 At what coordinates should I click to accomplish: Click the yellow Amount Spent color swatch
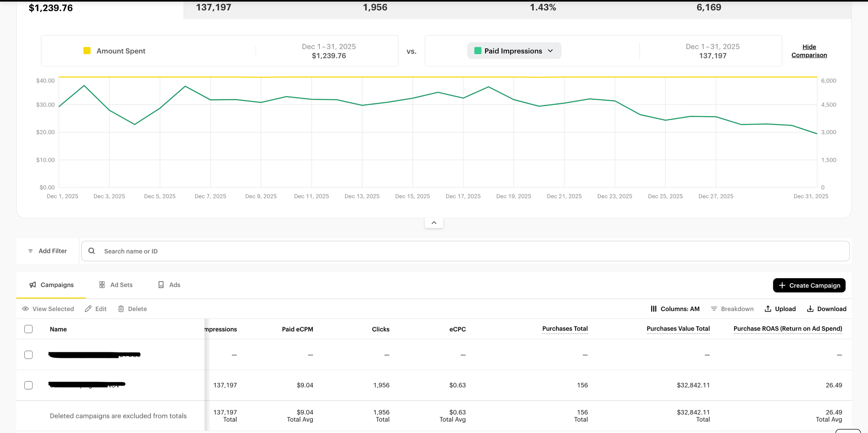(87, 51)
